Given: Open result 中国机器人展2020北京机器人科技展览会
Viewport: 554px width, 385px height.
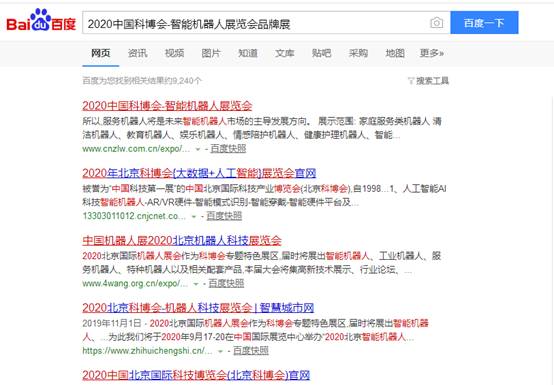Looking at the screenshot, I should click(x=182, y=241).
